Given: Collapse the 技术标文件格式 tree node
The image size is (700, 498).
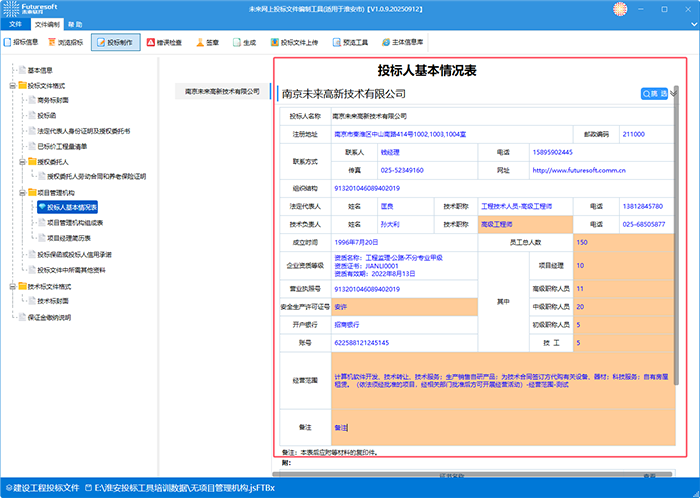Looking at the screenshot, I should [11, 286].
